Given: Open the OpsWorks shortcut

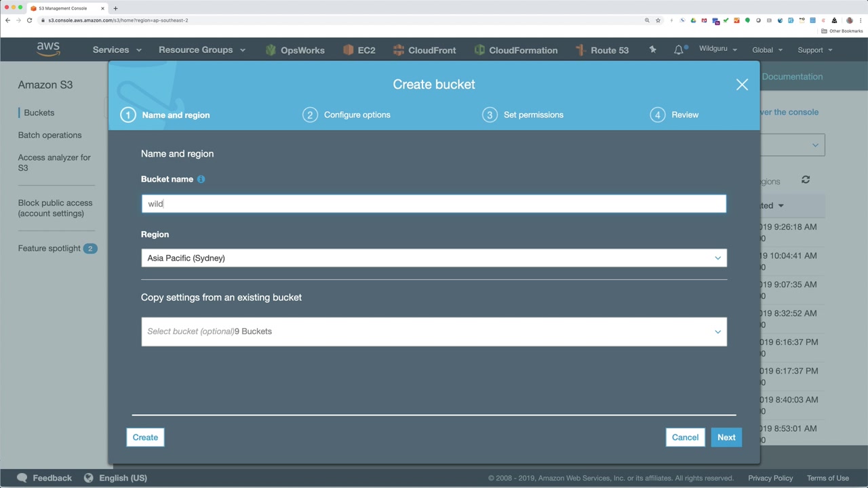Looking at the screenshot, I should pyautogui.click(x=295, y=50).
